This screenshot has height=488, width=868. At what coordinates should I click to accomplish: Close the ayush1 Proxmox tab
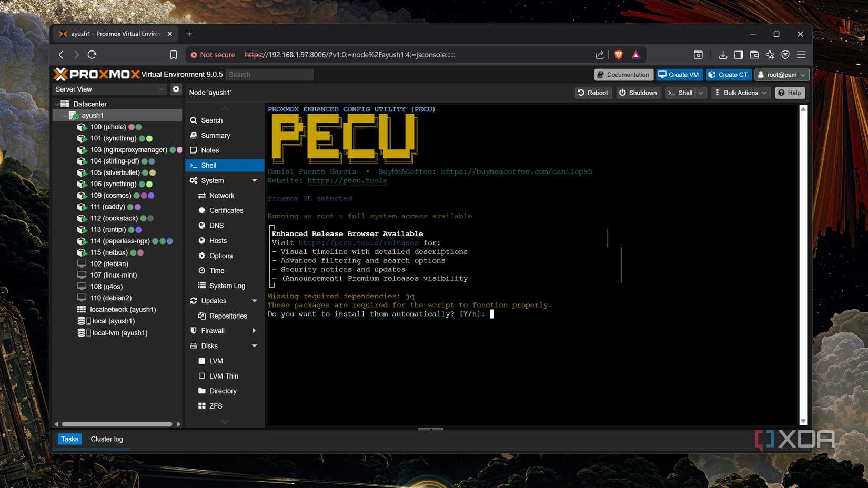(169, 34)
